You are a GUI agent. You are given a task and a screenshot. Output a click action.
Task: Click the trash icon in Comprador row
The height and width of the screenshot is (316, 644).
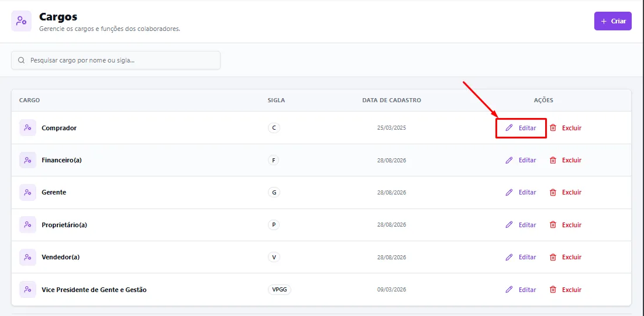(553, 128)
